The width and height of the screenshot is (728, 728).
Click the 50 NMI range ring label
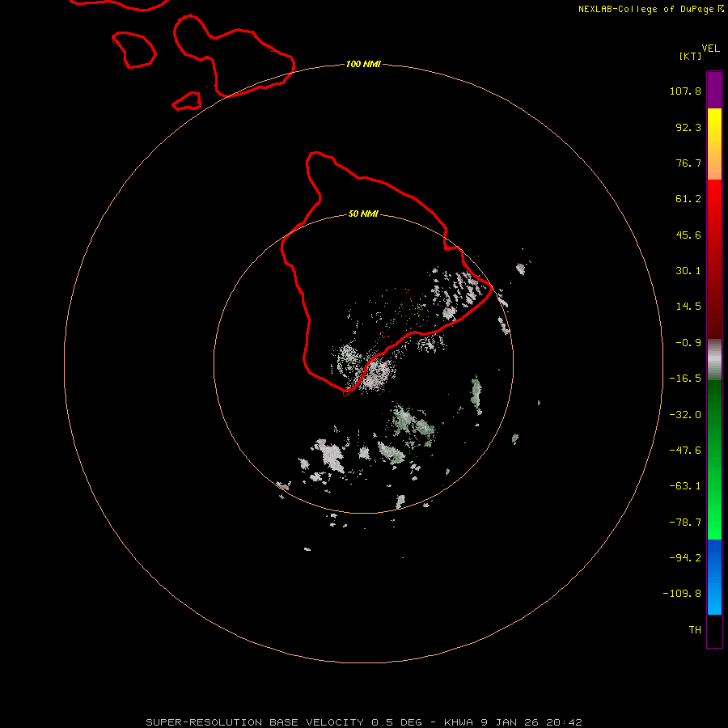[x=363, y=214]
